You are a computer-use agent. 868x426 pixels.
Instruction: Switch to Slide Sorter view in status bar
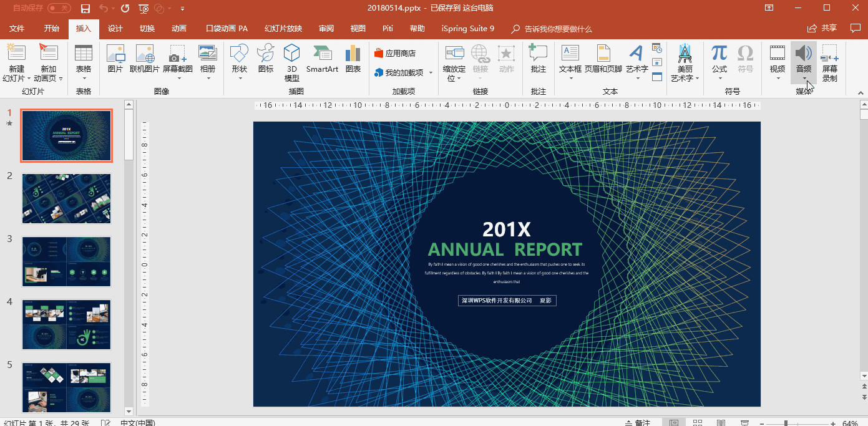pyautogui.click(x=698, y=423)
